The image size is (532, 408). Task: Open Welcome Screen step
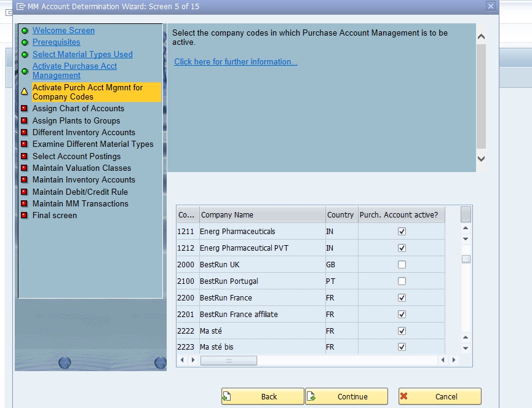point(63,31)
